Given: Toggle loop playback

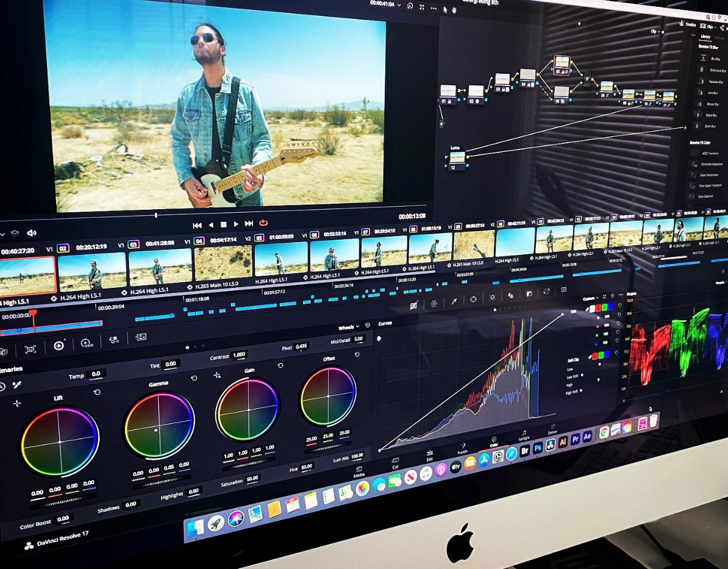Looking at the screenshot, I should click(x=264, y=223).
